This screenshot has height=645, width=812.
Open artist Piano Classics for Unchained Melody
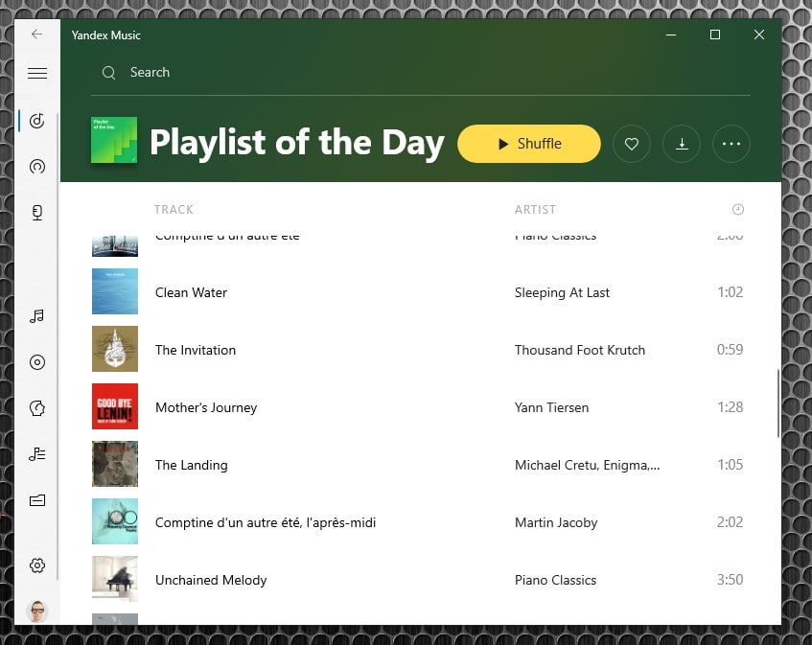tap(555, 580)
